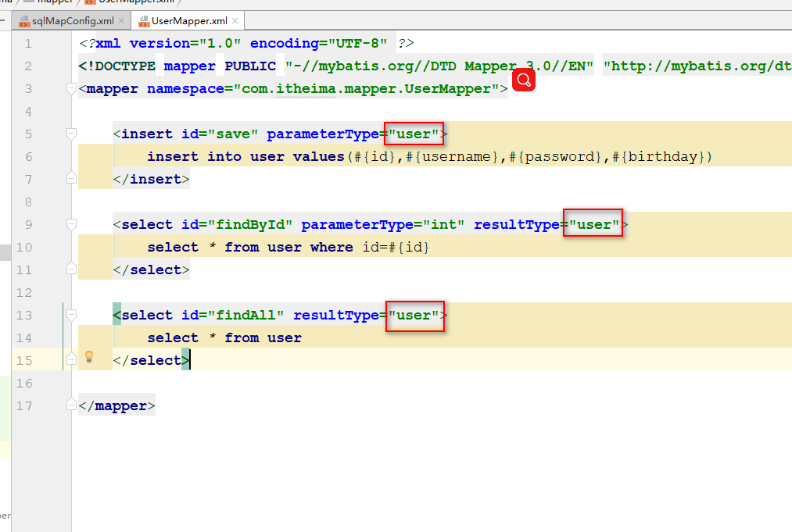Click the id="findById" attribute

point(237,225)
